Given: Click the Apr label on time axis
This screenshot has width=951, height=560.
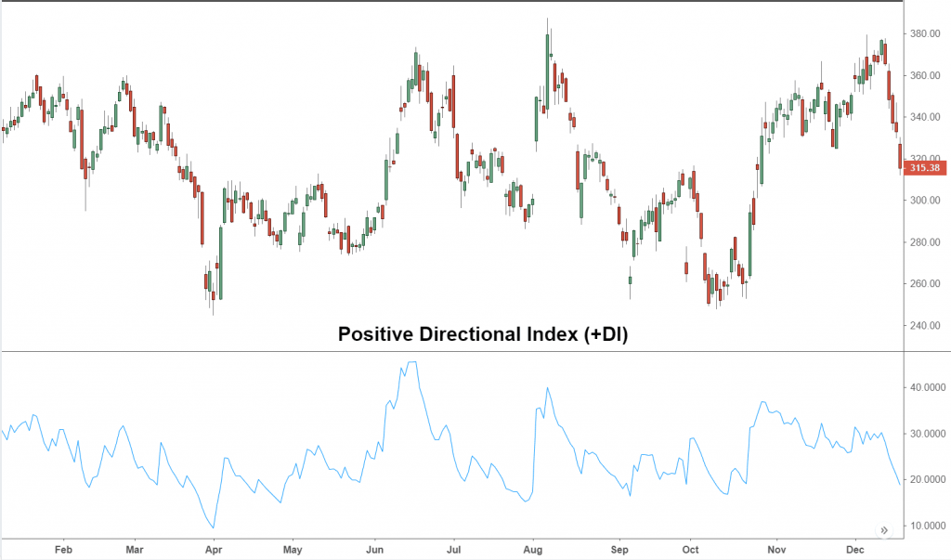Looking at the screenshot, I should (214, 550).
